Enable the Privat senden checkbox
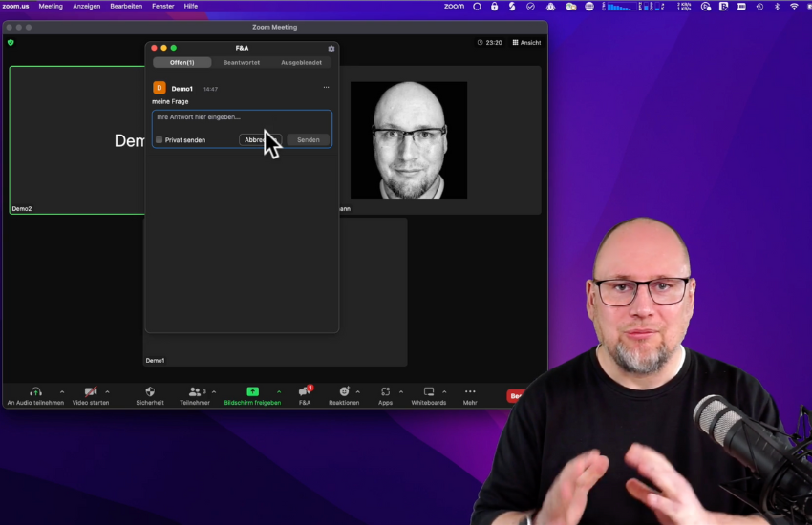Viewport: 812px width, 525px height. coord(160,140)
